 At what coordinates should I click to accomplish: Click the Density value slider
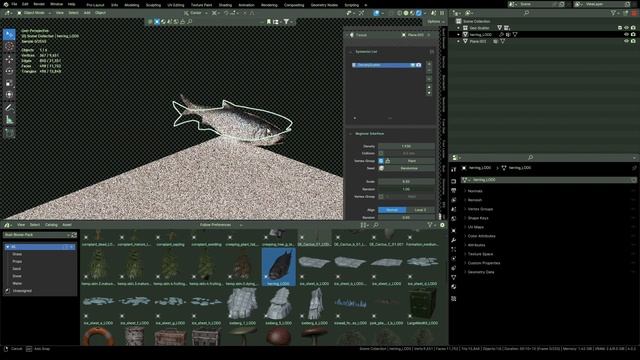point(406,146)
